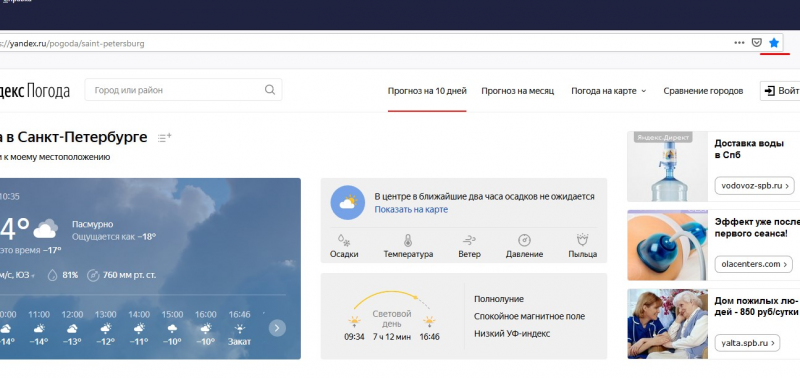Click the 14:00 hour label
This screenshot has width=800, height=378.
click(139, 315)
